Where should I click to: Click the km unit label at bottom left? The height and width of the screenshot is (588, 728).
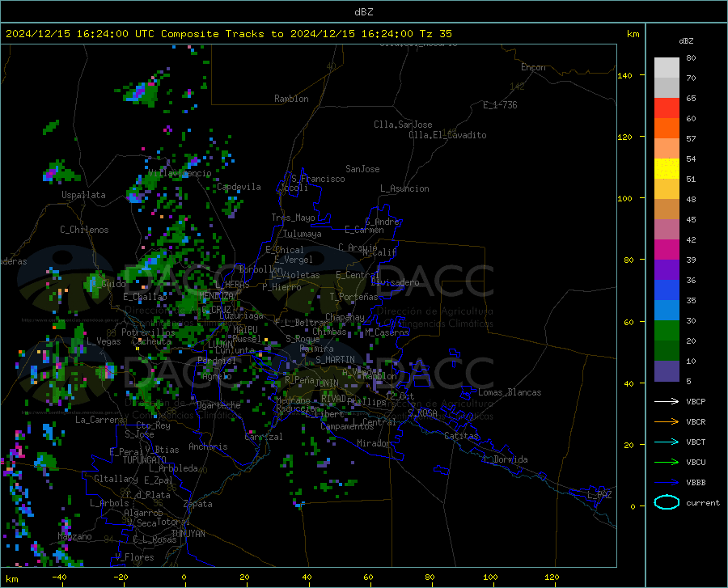tap(11, 579)
